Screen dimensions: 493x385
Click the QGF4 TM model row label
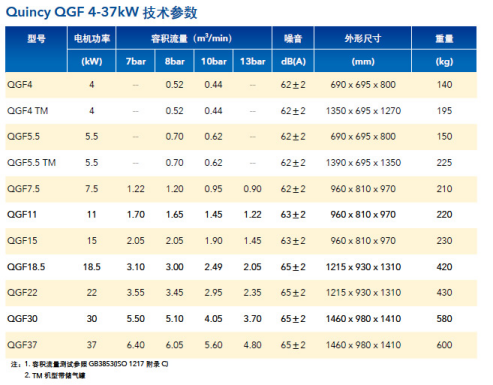coord(28,111)
